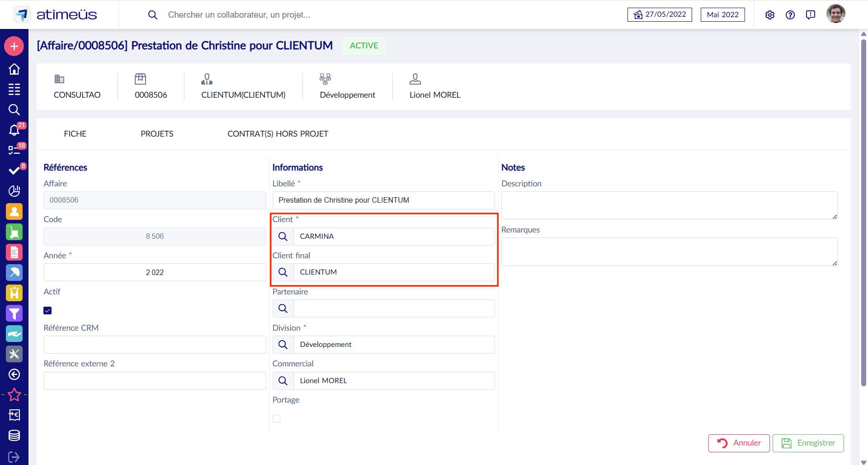Click the Remarques text area
The width and height of the screenshot is (868, 465).
pos(669,251)
